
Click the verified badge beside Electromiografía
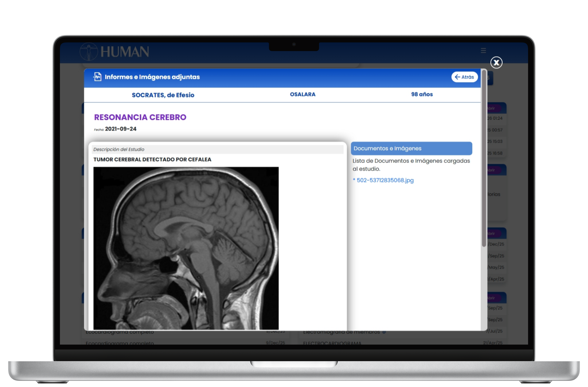pos(384,332)
